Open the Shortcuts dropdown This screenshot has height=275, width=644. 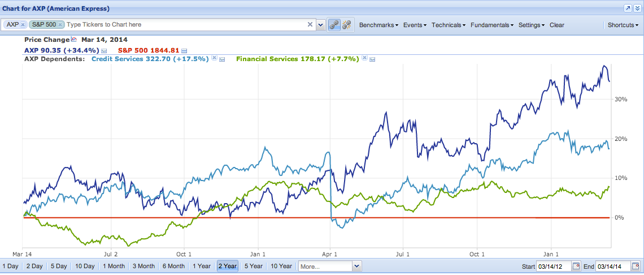pyautogui.click(x=623, y=25)
